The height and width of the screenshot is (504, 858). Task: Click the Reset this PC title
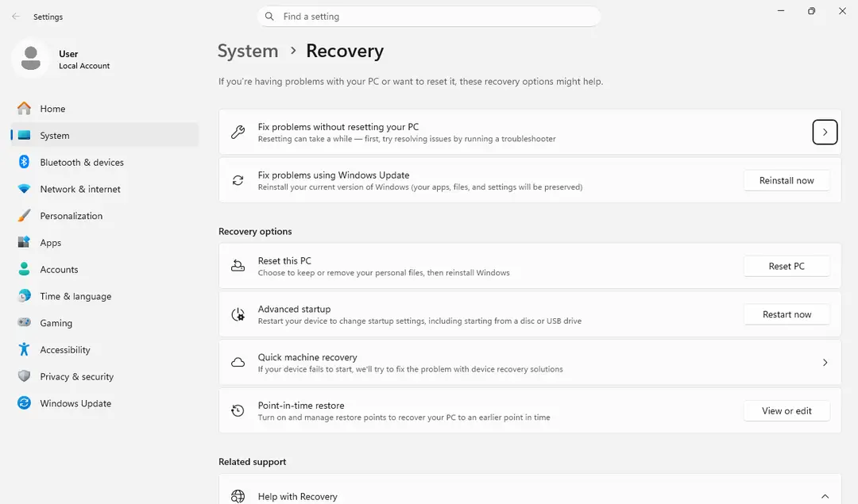(284, 261)
